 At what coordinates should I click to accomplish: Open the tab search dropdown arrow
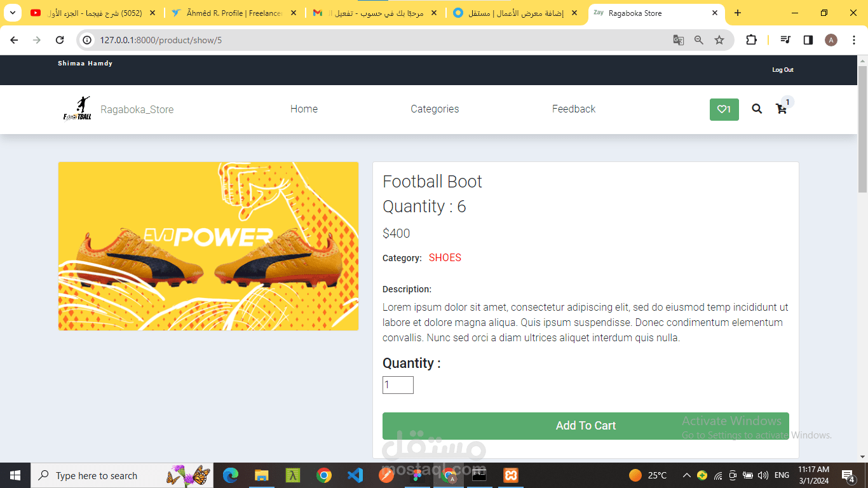(x=13, y=13)
